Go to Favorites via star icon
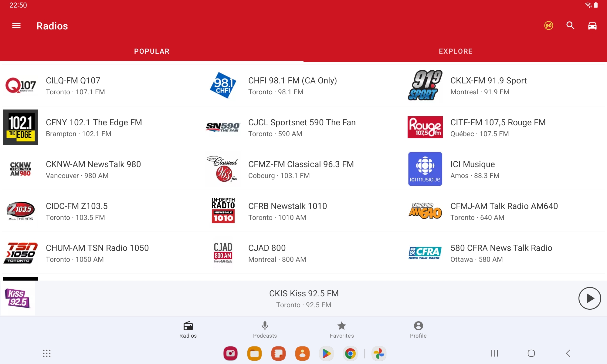The width and height of the screenshot is (607, 364). (x=342, y=329)
